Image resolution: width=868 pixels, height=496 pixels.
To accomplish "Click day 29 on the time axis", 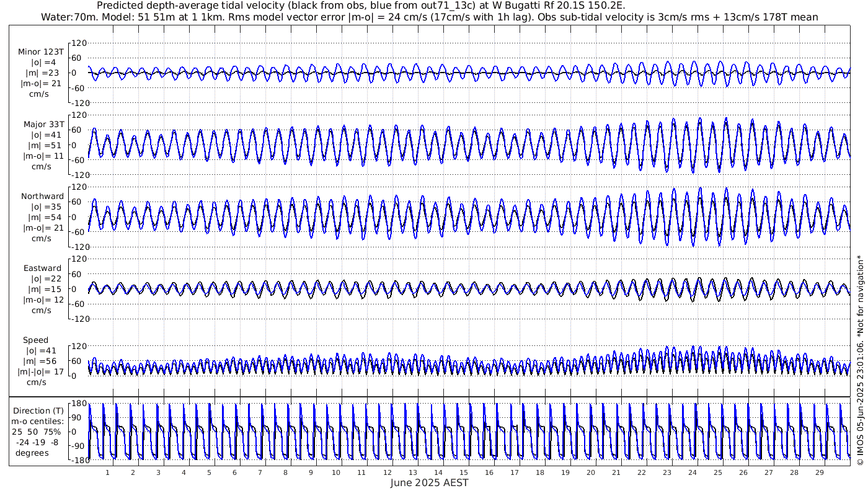I will pos(820,472).
